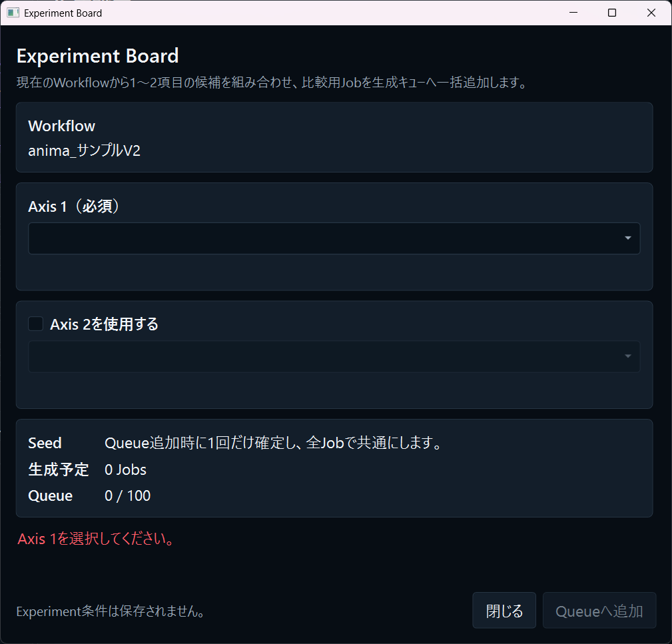Click the Experiment Board title bar app icon

[13, 13]
